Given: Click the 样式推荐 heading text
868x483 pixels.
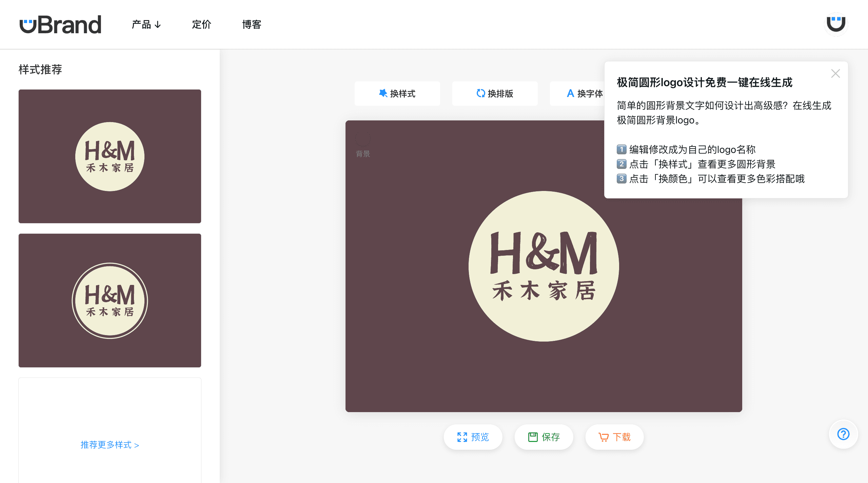Looking at the screenshot, I should [40, 70].
